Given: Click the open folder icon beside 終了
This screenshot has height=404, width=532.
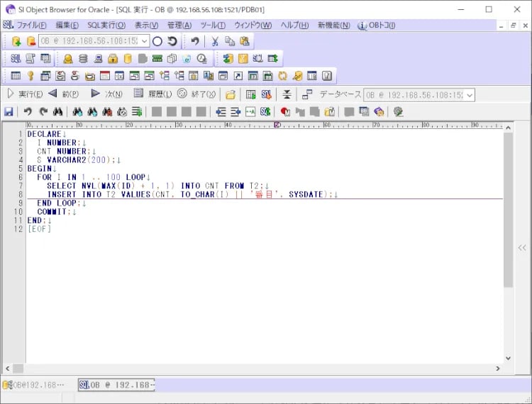Looking at the screenshot, I should coord(231,94).
